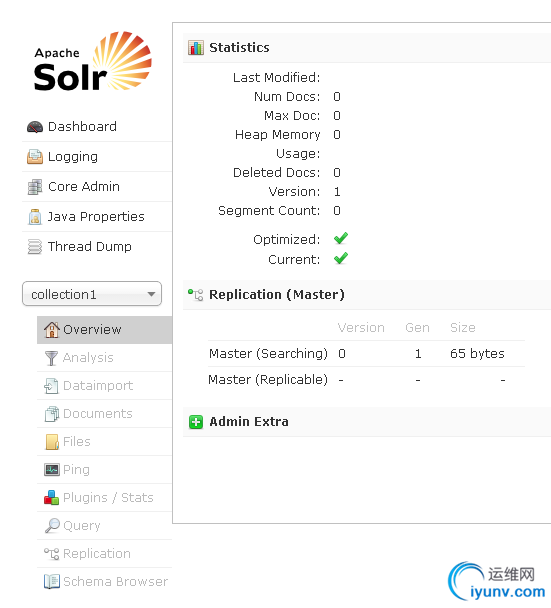
Task: Open the Files link
Action: pyautogui.click(x=104, y=442)
